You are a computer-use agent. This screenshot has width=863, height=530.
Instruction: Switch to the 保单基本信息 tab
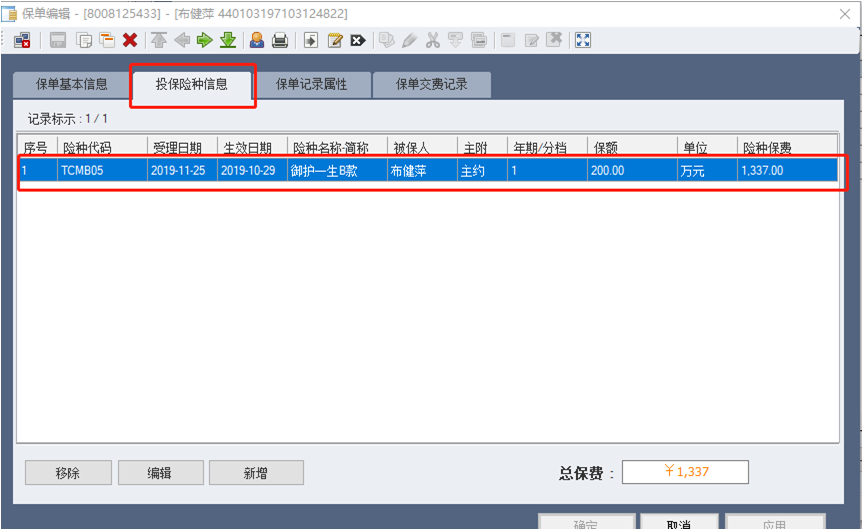click(x=71, y=85)
